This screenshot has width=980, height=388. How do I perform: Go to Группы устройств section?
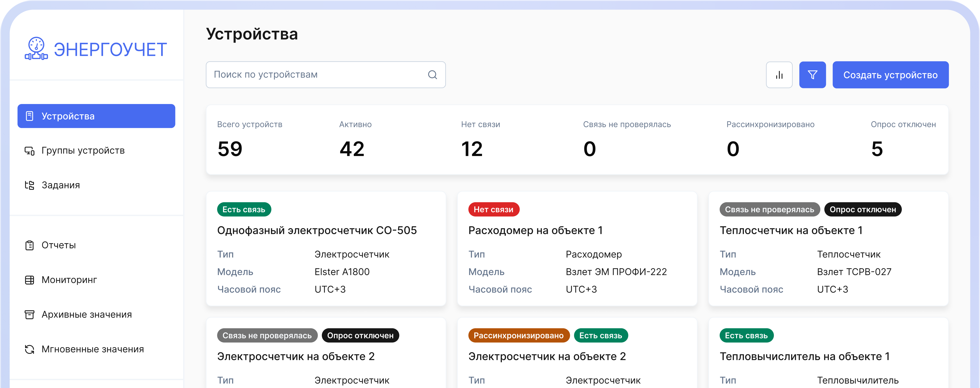pos(83,151)
